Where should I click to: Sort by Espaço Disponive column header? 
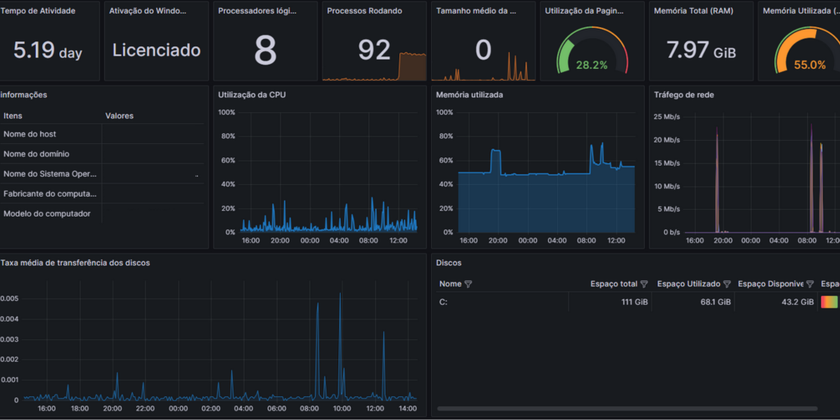(x=771, y=284)
